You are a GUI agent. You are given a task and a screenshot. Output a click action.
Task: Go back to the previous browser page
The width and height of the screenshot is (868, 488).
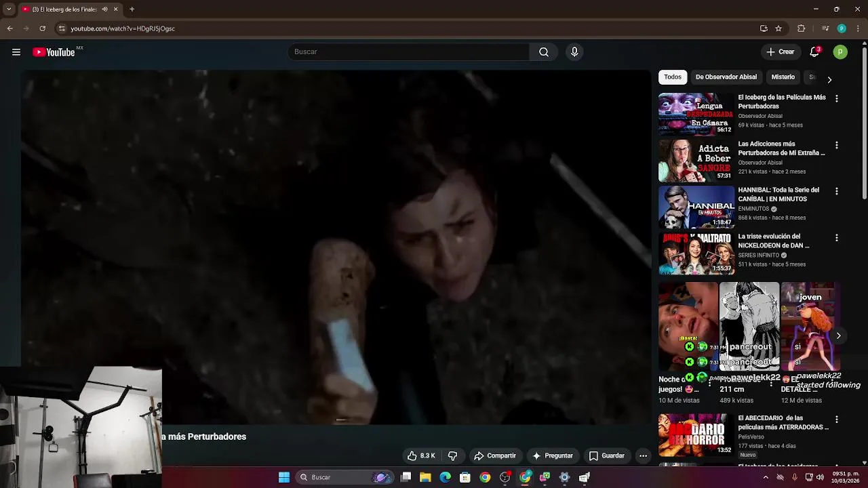(9, 28)
